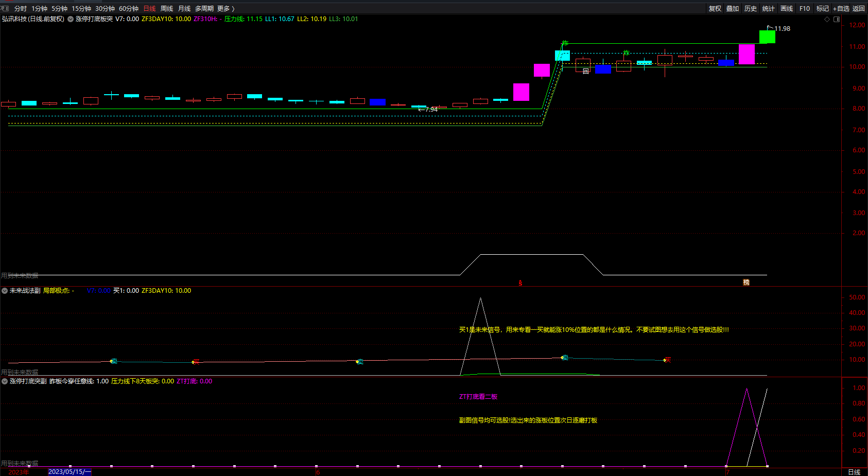The width and height of the screenshot is (868, 476).
Task: Click the ZT打底看二板 magenta note
Action: tap(478, 397)
